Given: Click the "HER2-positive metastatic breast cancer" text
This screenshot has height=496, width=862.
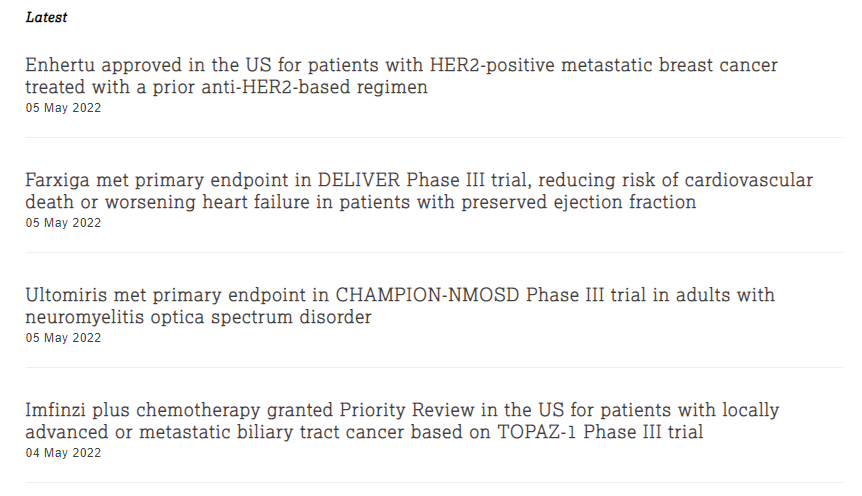Looking at the screenshot, I should [604, 65].
